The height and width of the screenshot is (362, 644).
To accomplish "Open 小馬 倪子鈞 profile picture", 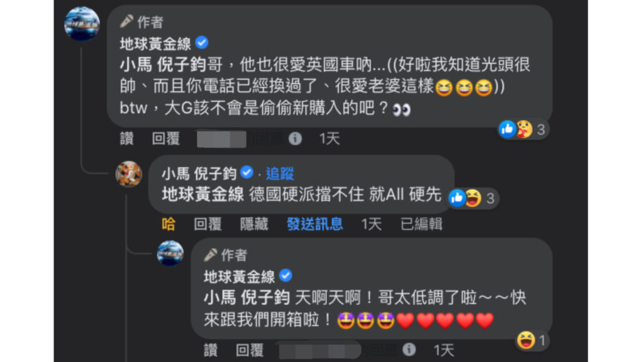I will [128, 173].
